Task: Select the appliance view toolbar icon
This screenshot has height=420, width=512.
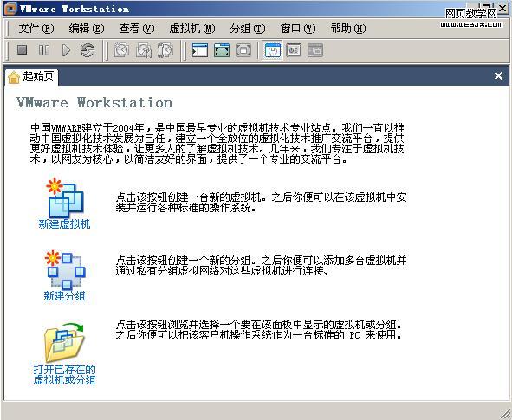Action: coord(294,50)
